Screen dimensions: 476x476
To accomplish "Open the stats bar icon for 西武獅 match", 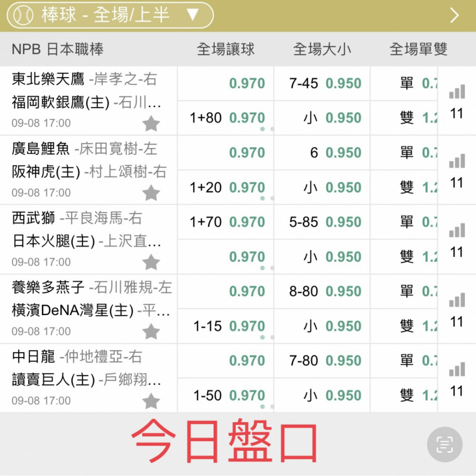I will 457,230.
